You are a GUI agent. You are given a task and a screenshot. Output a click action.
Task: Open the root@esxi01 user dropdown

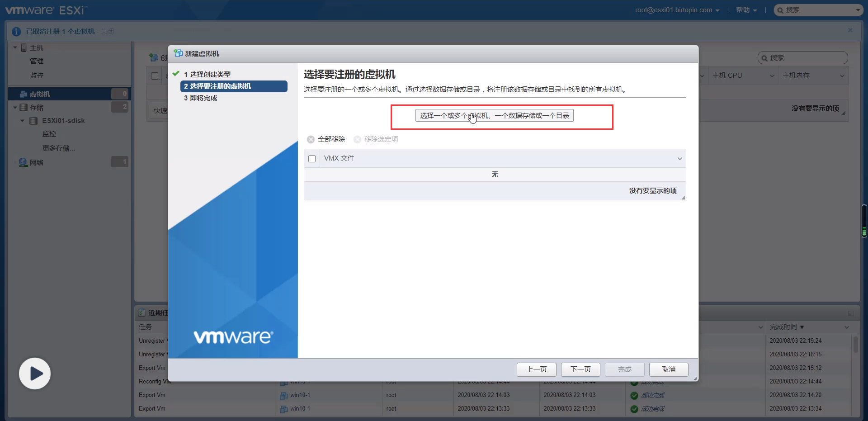click(x=677, y=10)
